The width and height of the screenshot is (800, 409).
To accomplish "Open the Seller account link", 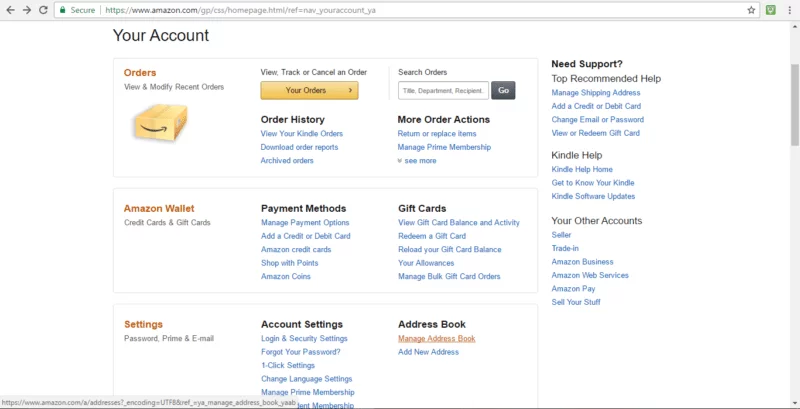I will (561, 235).
